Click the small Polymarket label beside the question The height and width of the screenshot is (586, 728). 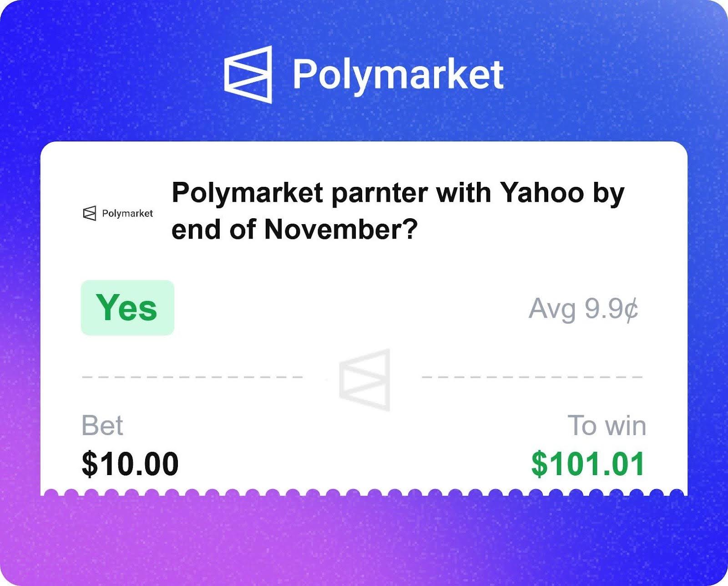[x=127, y=213]
